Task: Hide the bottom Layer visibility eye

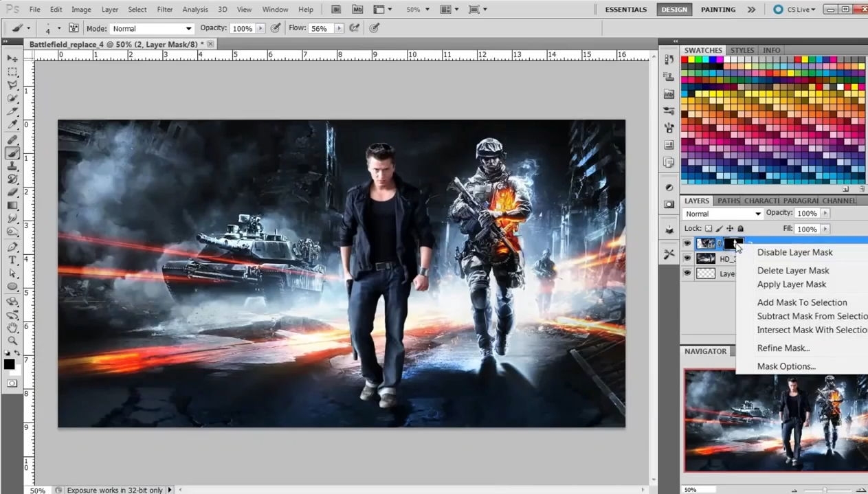Action: pyautogui.click(x=687, y=273)
